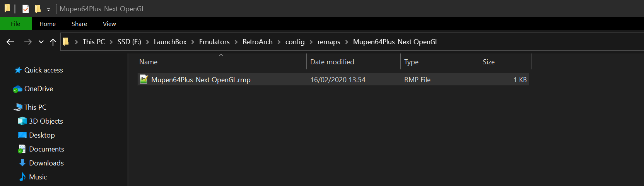
Task: Switch to the View ribbon tab
Action: tap(109, 24)
